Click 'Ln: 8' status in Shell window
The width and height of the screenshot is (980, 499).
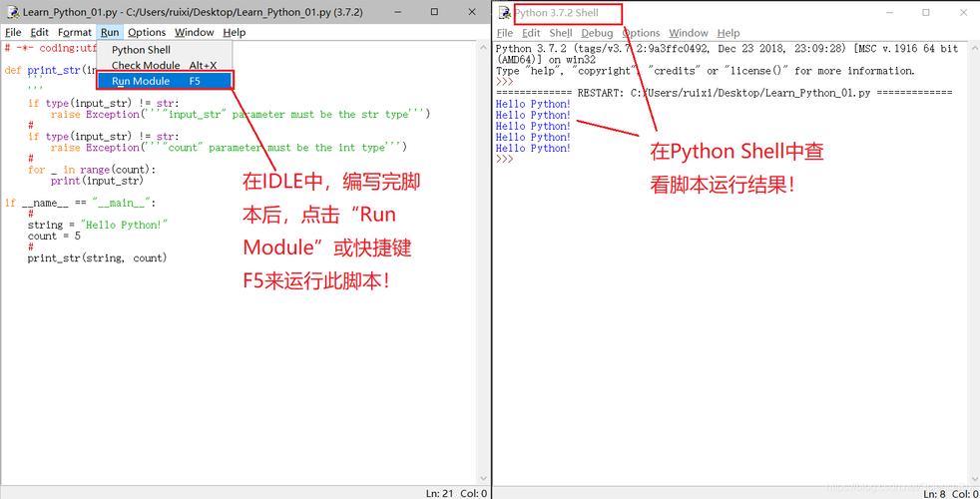[x=935, y=494]
